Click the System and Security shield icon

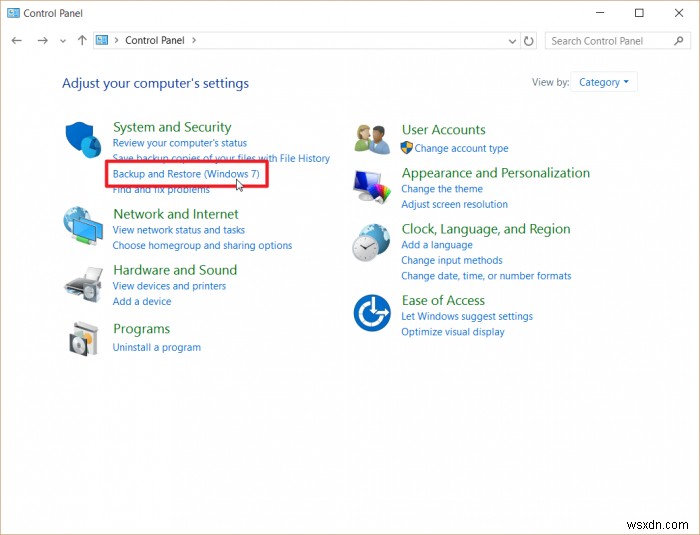tap(83, 140)
